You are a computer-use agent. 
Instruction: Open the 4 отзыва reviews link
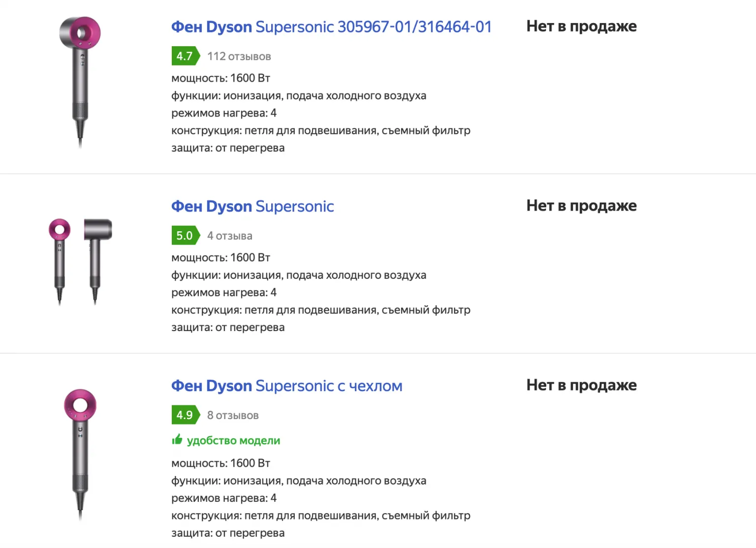(x=230, y=236)
